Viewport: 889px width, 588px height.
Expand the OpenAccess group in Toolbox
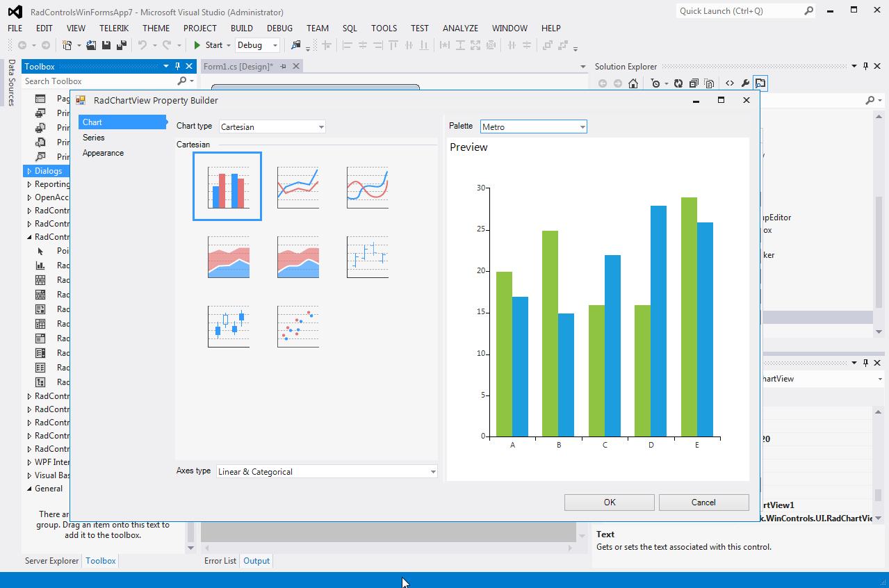[x=28, y=197]
